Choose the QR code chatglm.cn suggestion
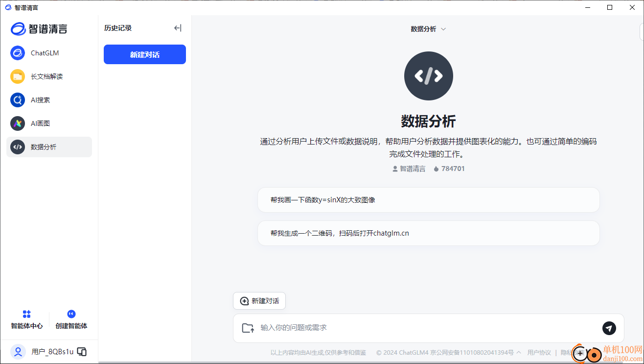This screenshot has width=644, height=364. tap(429, 233)
